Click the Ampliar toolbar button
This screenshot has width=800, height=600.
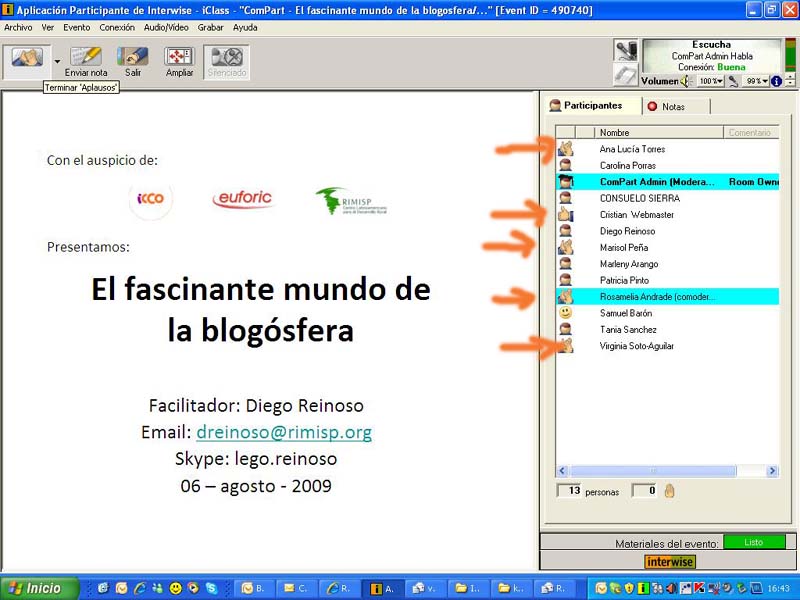click(180, 62)
